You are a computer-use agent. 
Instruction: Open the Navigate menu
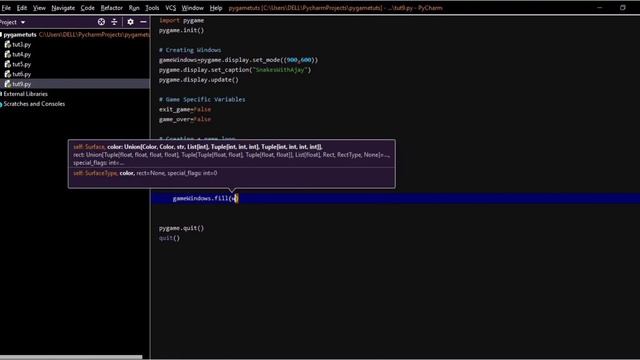63,8
